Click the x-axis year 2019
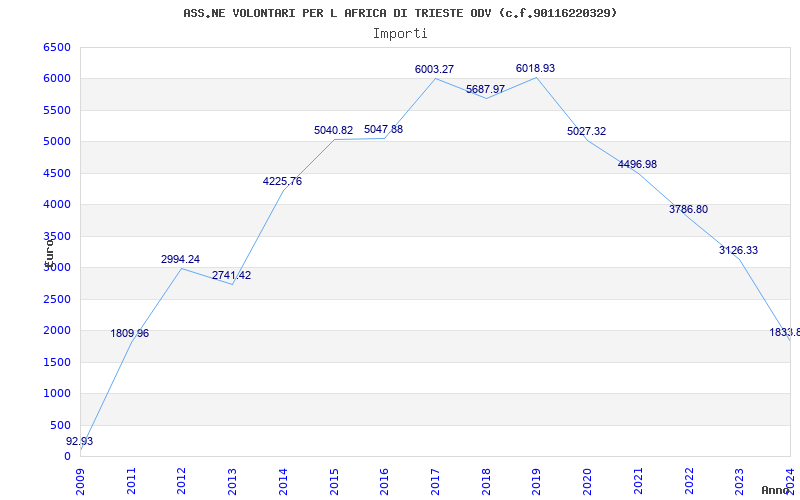The height and width of the screenshot is (500, 800). [537, 481]
